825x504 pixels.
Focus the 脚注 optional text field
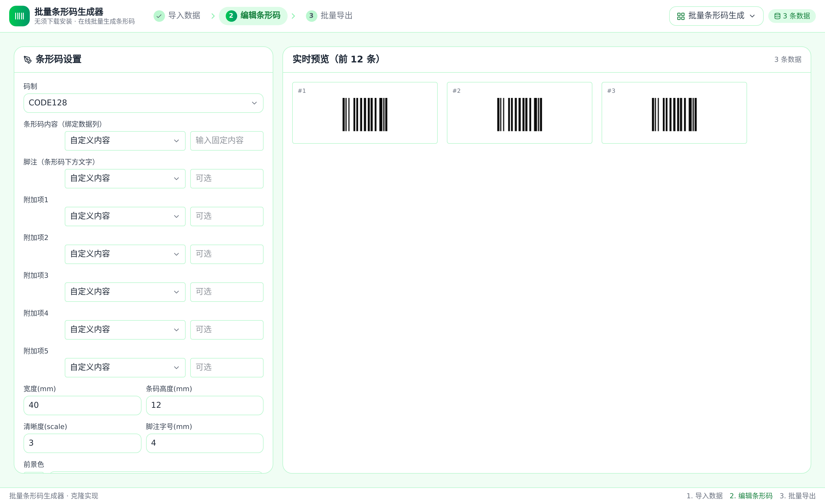(227, 179)
